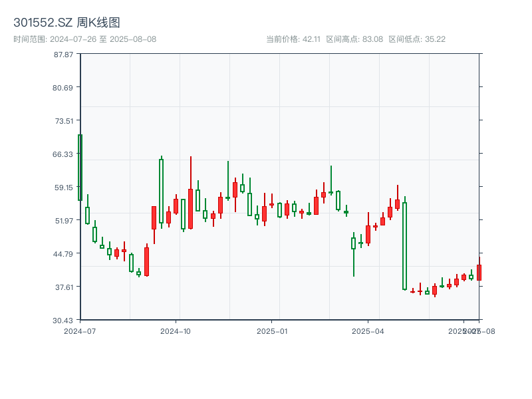Click the 当前价格: 42.11 label
532x399 pixels.
click(293, 39)
